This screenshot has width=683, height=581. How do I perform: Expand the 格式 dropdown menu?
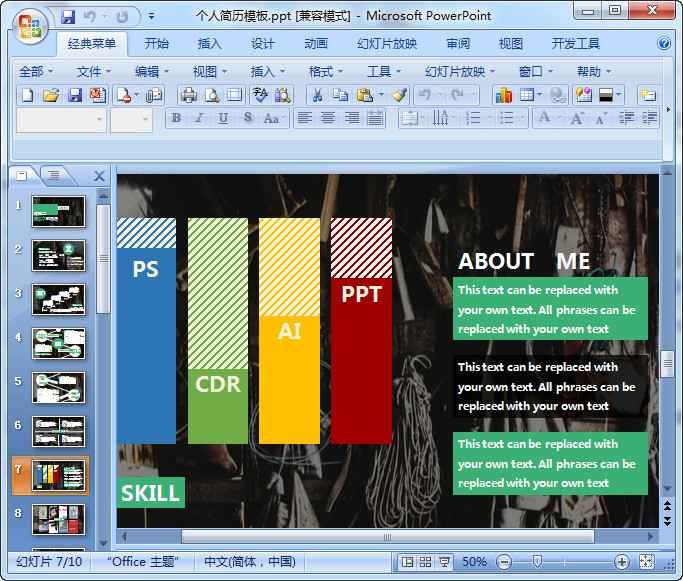coord(326,71)
